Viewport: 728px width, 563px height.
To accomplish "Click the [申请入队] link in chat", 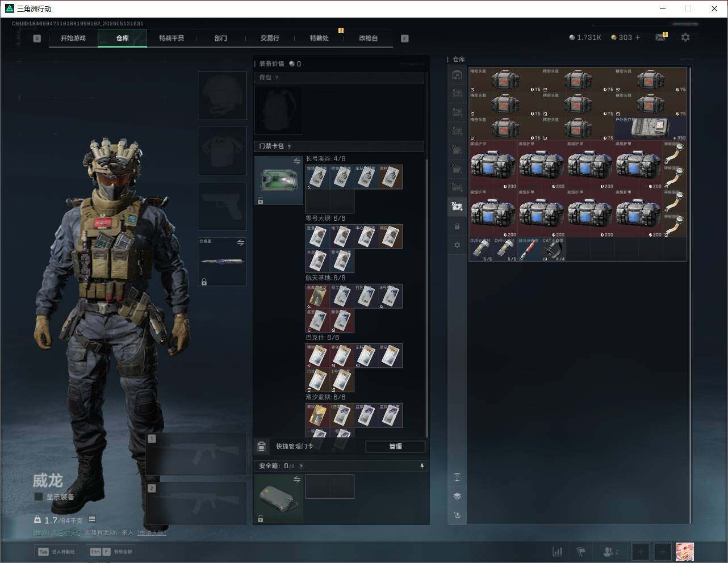I will tap(152, 533).
